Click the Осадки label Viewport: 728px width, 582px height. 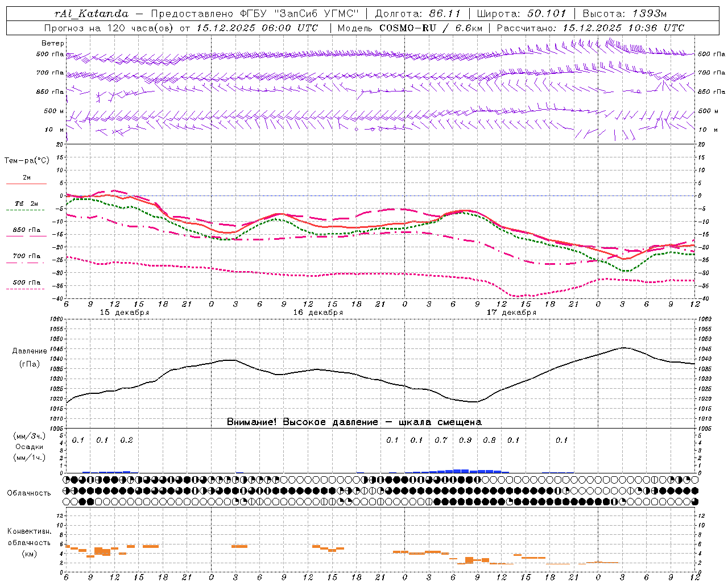coord(30,447)
